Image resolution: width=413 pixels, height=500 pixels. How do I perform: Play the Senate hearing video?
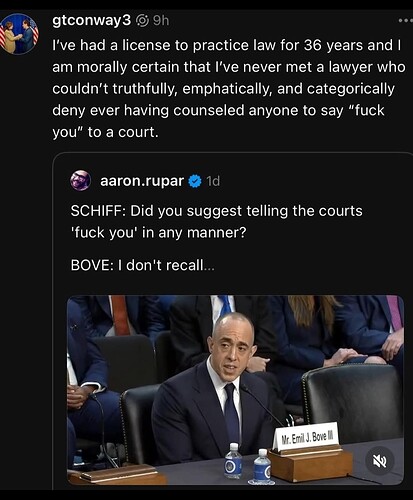coord(235,390)
